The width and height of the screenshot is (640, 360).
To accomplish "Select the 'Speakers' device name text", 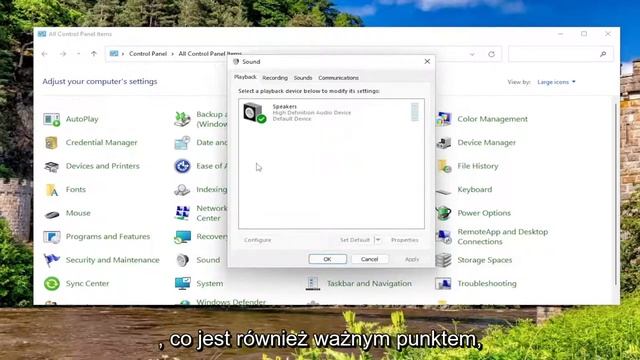I will tap(284, 107).
